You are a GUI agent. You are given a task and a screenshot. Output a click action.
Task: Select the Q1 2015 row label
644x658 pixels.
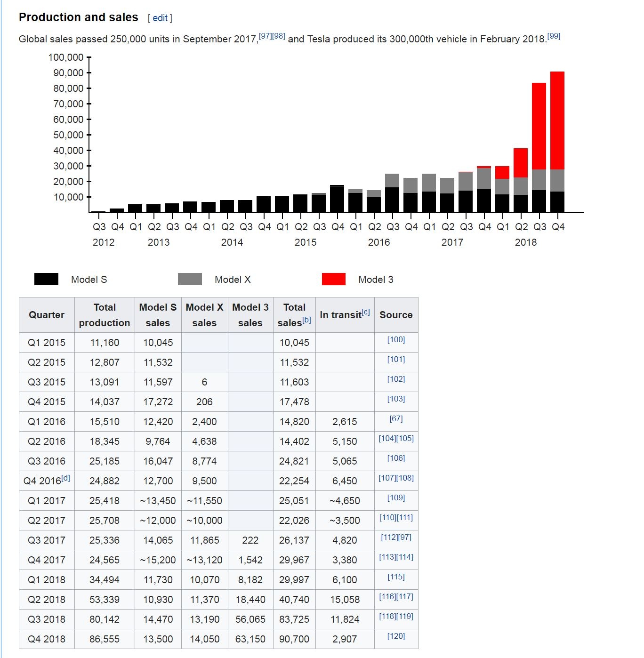point(47,343)
